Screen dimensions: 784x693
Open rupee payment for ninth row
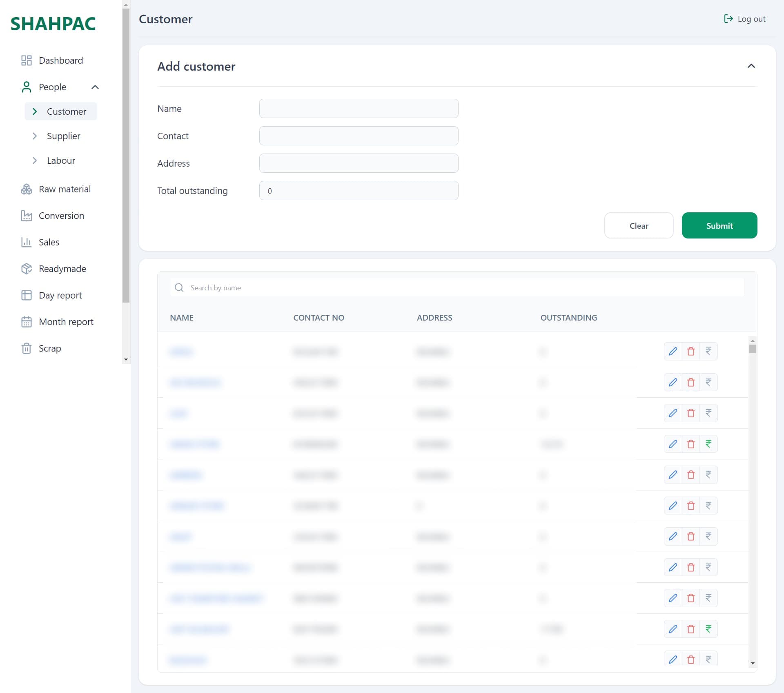pos(708,598)
